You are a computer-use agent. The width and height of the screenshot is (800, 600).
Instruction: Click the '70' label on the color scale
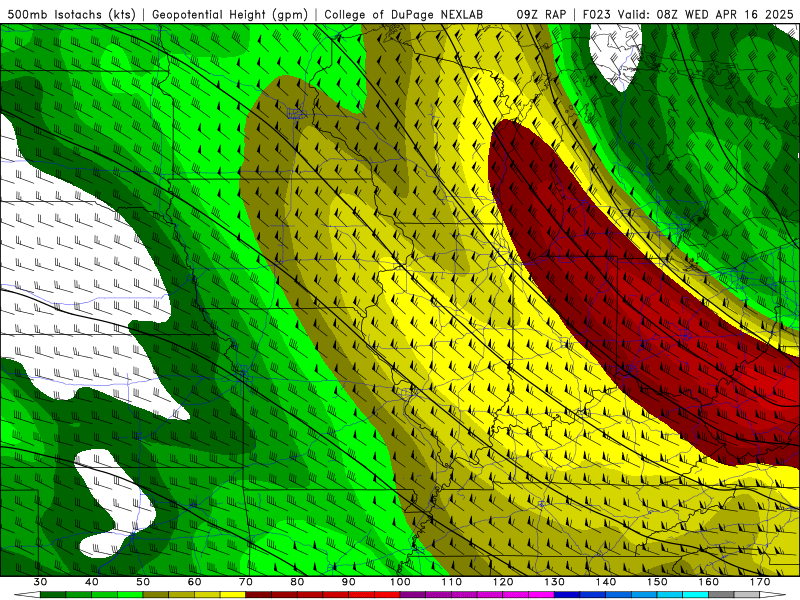[246, 582]
